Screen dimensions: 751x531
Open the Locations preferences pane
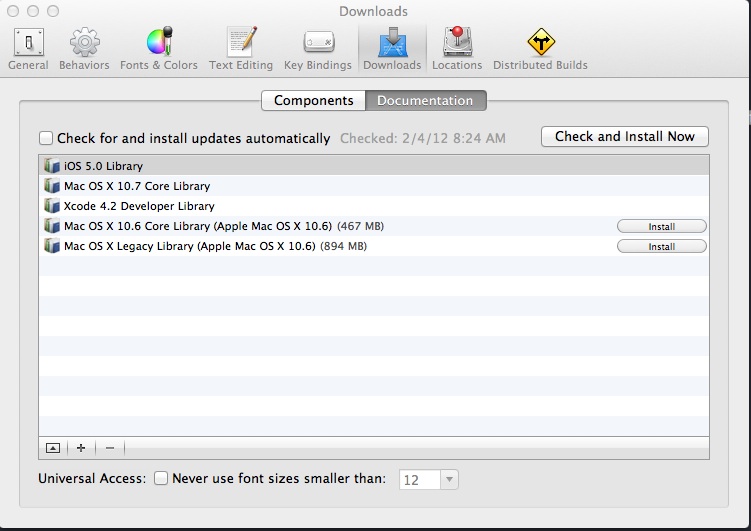pyautogui.click(x=457, y=49)
